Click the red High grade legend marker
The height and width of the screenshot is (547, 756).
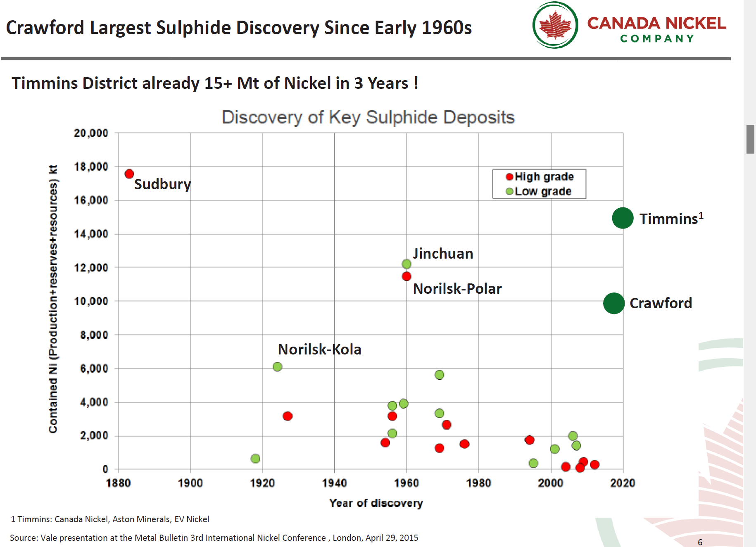click(509, 177)
